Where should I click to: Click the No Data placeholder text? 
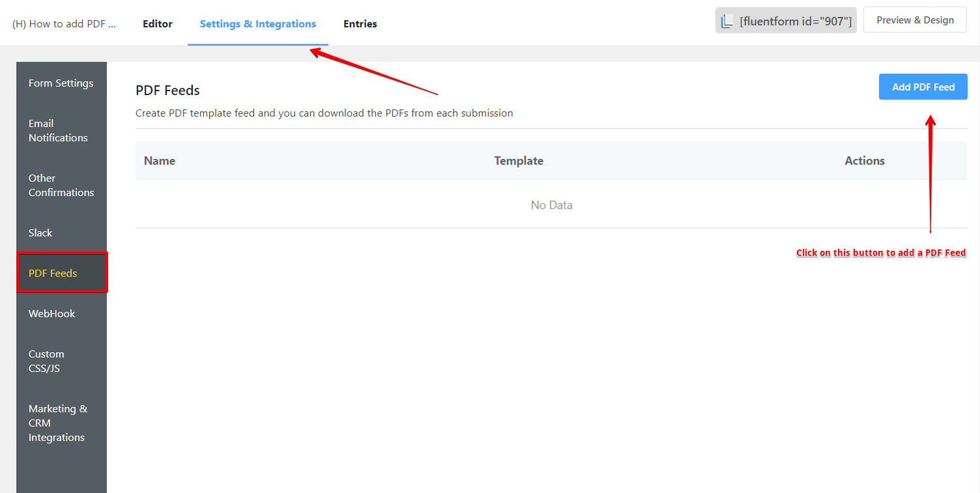pos(551,204)
